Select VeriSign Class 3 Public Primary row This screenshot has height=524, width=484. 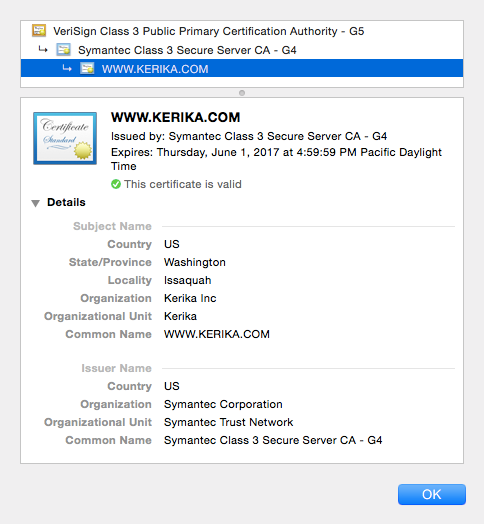(x=242, y=31)
